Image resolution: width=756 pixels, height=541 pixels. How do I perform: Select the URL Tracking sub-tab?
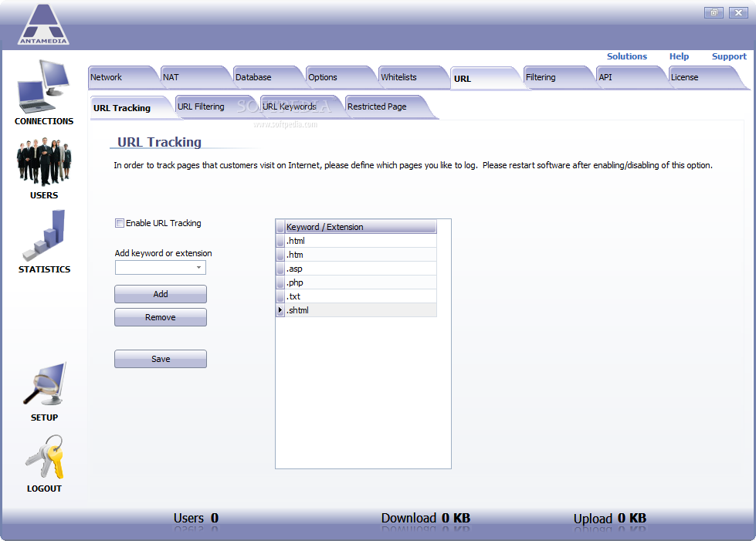(131, 108)
